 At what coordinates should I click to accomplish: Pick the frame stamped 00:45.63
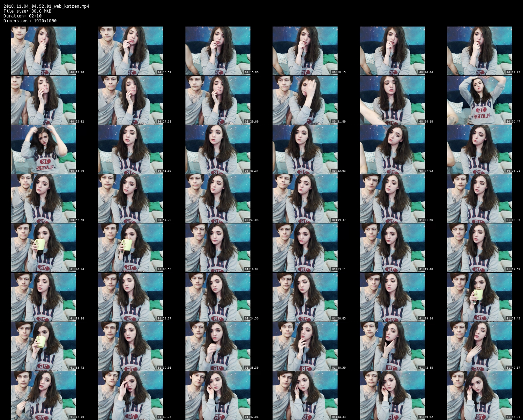[x=305, y=149]
